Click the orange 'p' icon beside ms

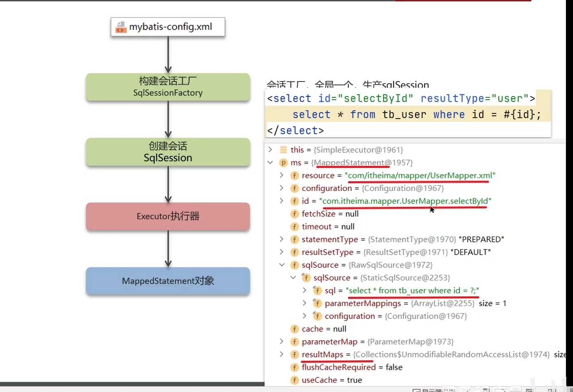pyautogui.click(x=283, y=163)
